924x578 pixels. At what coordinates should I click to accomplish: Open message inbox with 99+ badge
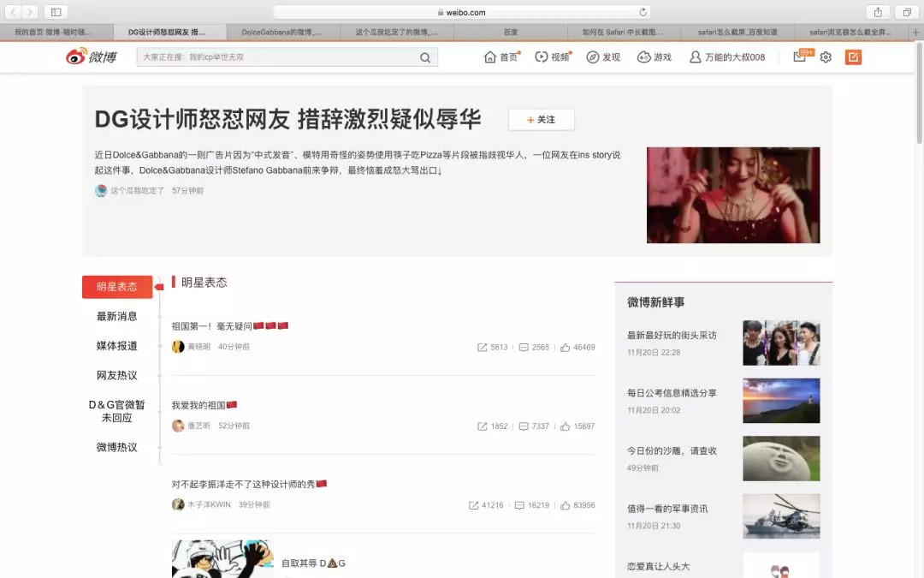coord(802,56)
